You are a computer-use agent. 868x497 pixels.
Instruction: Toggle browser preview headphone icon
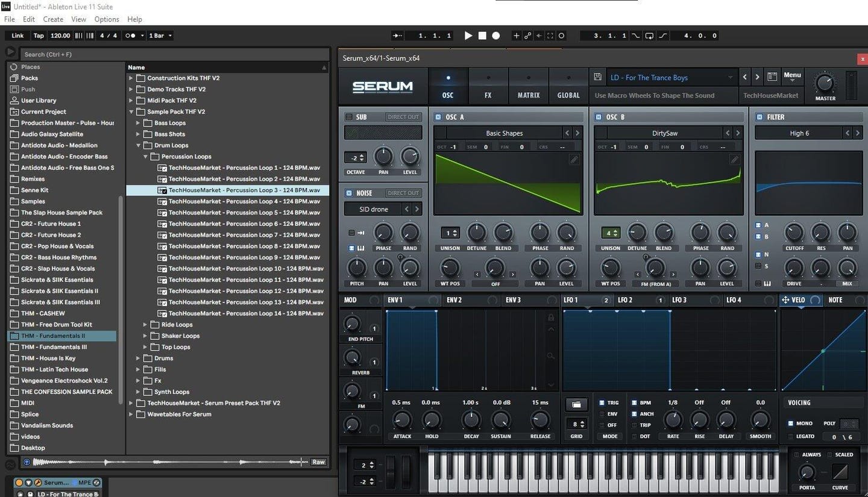click(x=27, y=462)
